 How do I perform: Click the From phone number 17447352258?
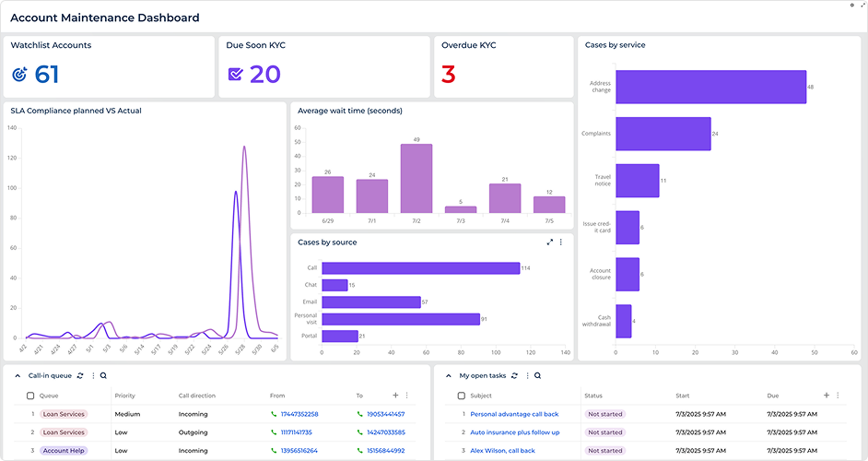[x=299, y=414]
